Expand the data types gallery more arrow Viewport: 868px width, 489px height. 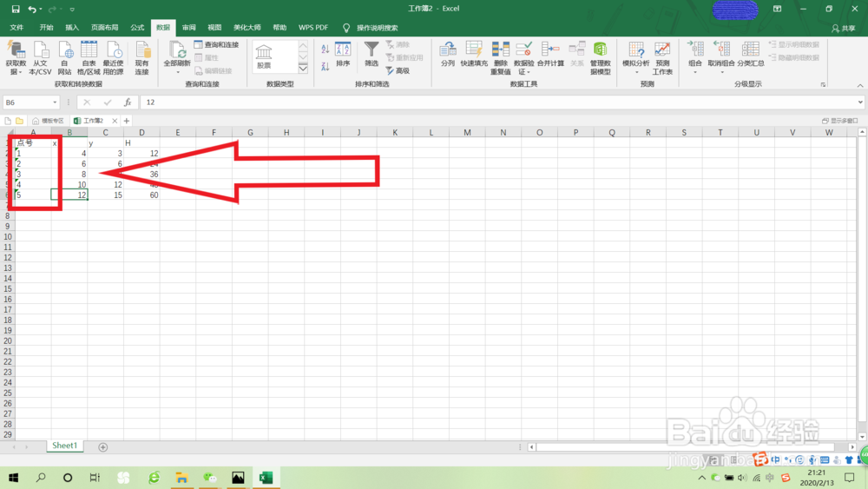pyautogui.click(x=303, y=69)
